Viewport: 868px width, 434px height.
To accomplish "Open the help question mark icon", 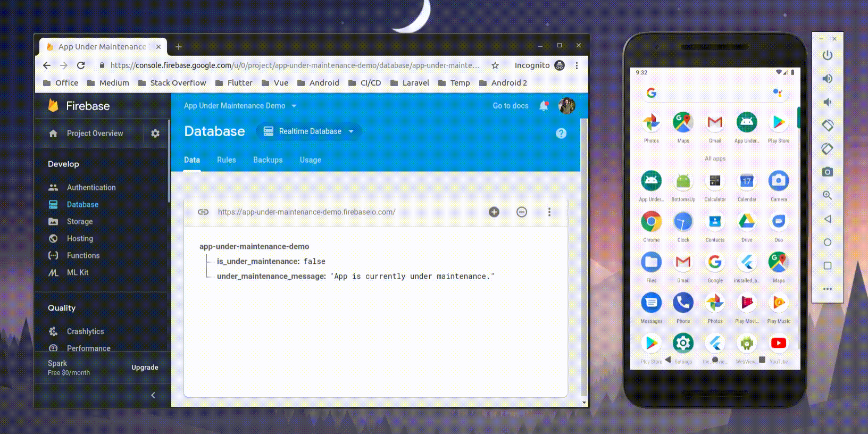I will [x=561, y=133].
